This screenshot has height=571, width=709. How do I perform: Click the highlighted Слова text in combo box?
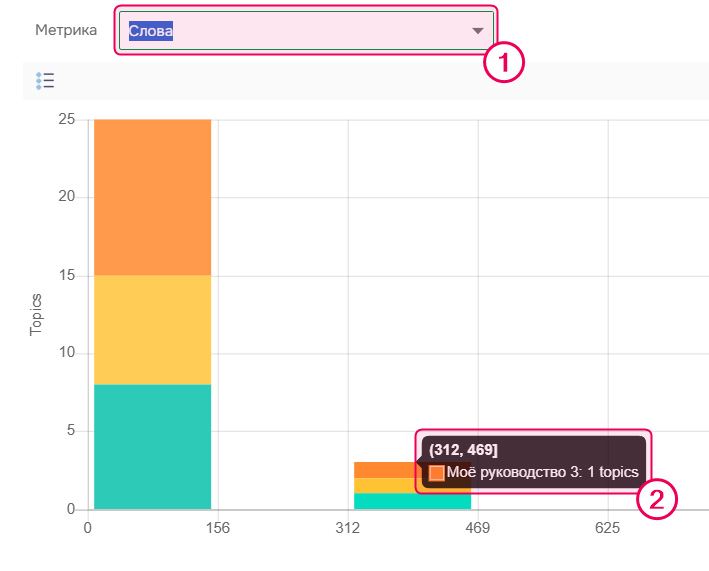(151, 31)
